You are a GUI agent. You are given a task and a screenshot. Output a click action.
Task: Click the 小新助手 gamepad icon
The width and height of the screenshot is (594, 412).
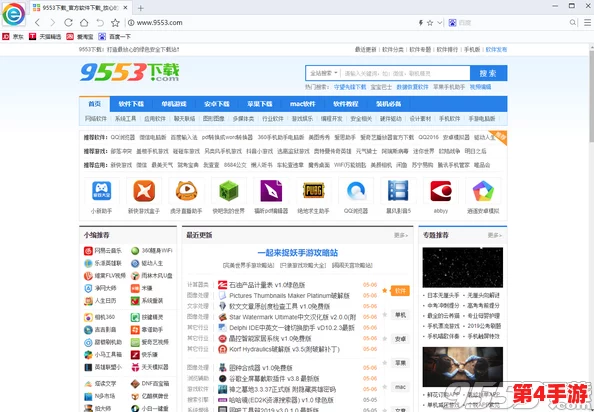(102, 191)
